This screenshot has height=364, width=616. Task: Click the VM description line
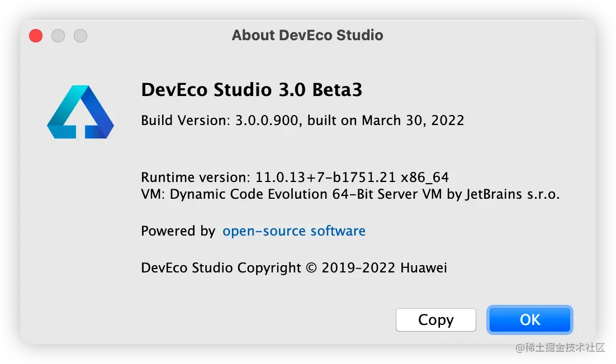point(350,194)
